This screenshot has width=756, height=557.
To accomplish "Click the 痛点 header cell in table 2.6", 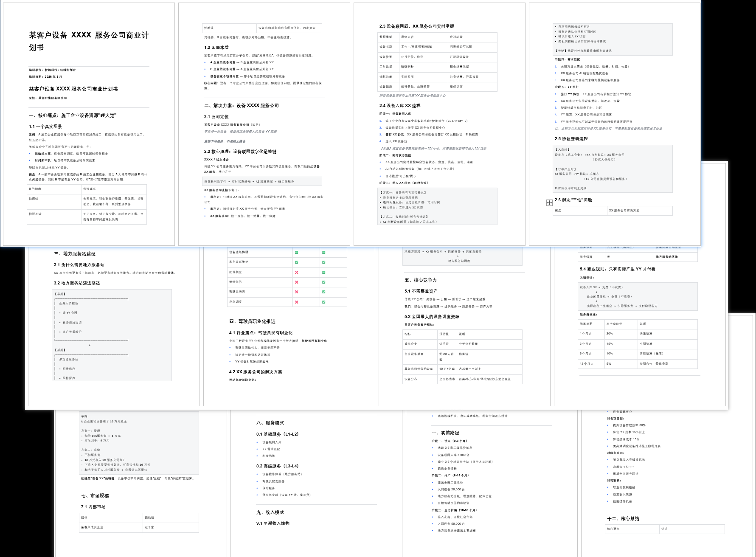I will click(x=558, y=211).
